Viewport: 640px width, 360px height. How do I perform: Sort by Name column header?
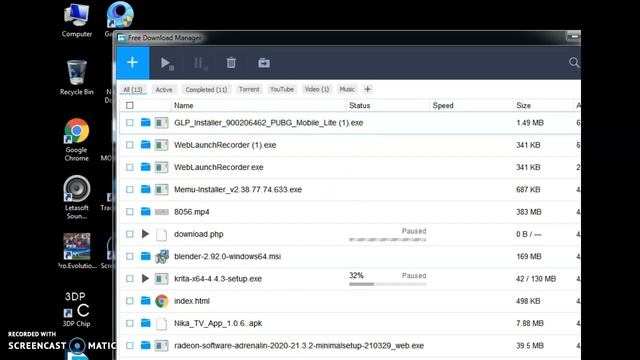point(184,105)
